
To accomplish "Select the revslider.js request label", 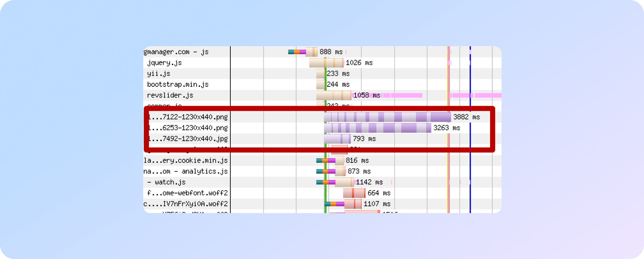I will point(170,95).
